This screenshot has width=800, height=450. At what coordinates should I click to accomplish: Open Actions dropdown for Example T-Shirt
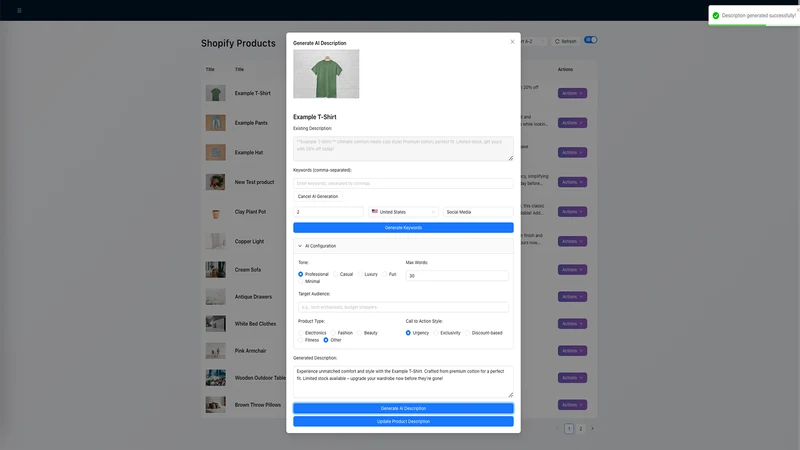[572, 93]
